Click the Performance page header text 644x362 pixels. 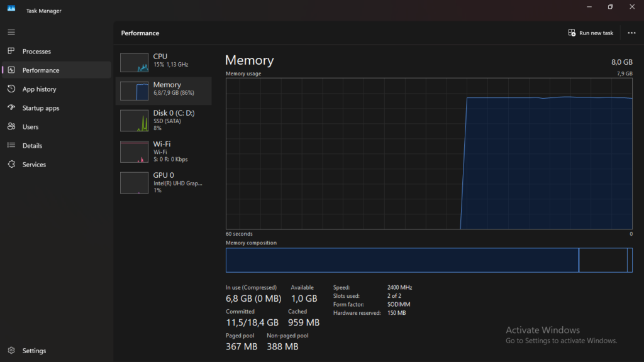click(140, 33)
